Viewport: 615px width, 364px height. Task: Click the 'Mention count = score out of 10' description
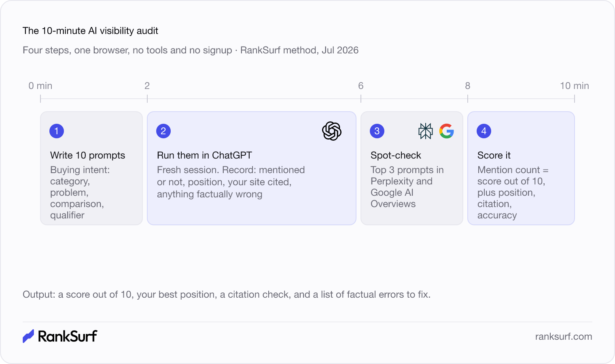[x=513, y=193]
